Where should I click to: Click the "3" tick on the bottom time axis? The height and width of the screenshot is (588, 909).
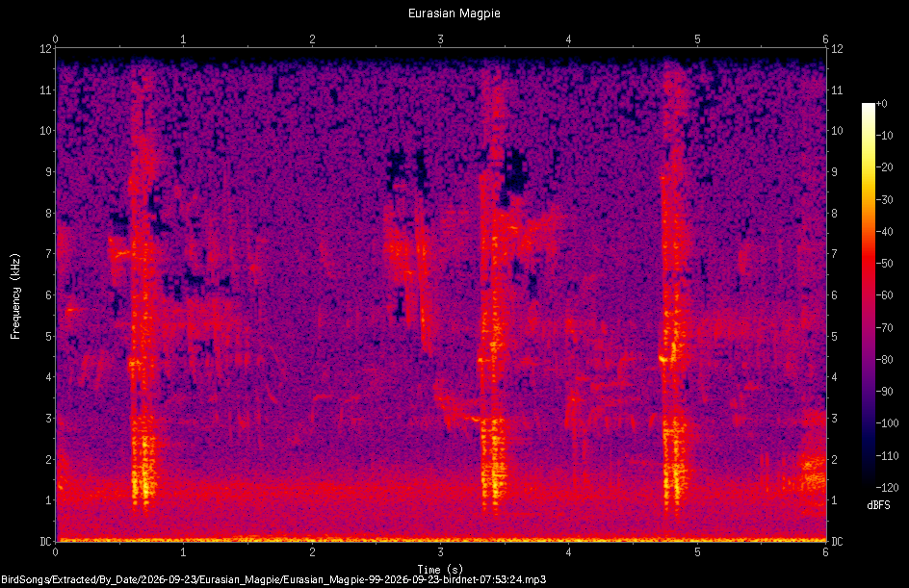[x=441, y=552]
